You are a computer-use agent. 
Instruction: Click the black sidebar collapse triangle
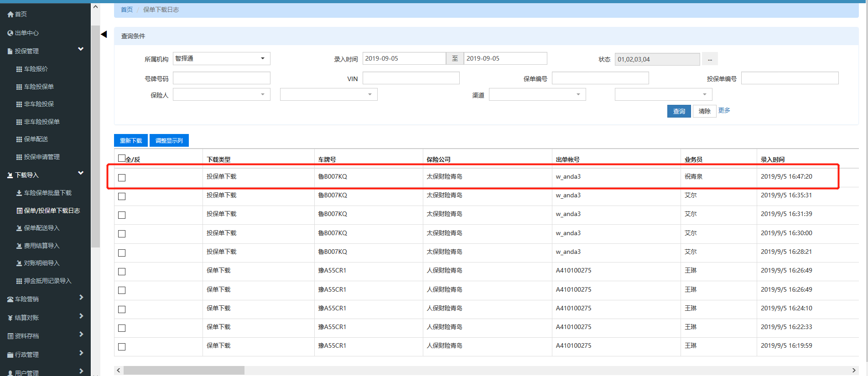click(104, 34)
